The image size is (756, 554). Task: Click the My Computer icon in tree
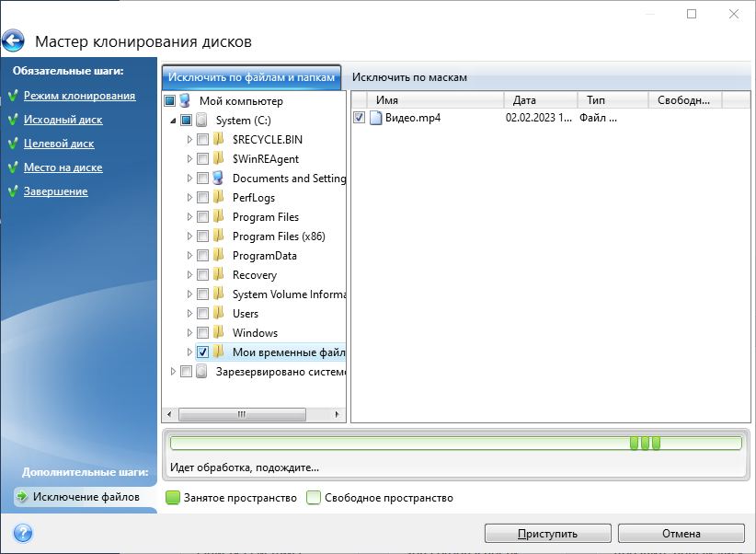pos(185,101)
